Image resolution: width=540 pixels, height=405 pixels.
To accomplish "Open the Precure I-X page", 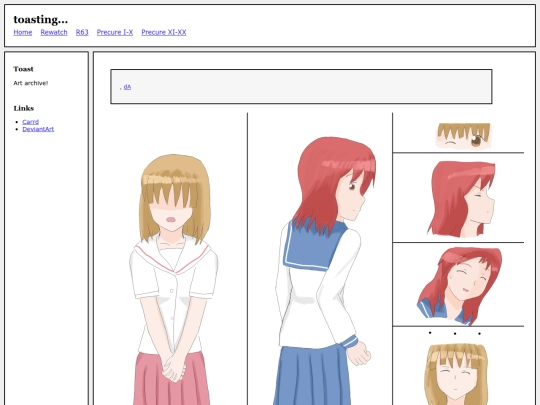I will 115,32.
